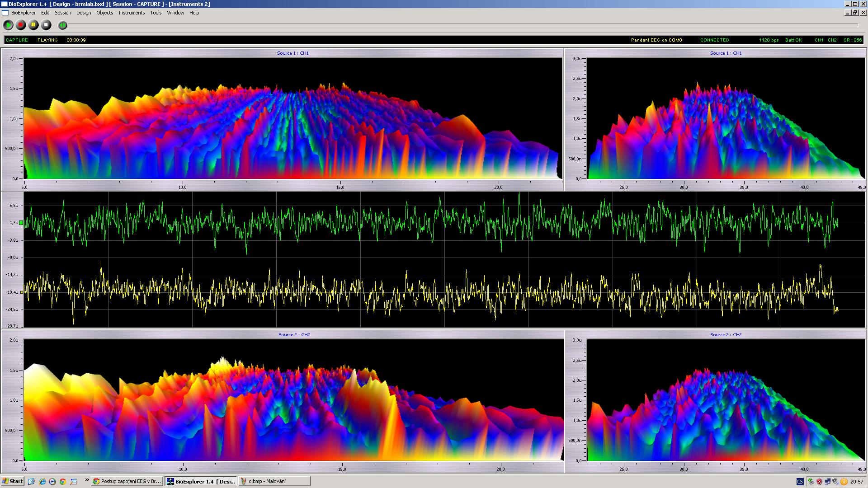
Task: Open the Session menu
Action: (63, 13)
